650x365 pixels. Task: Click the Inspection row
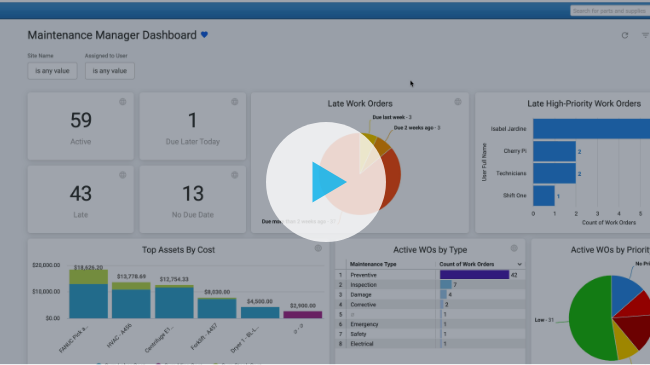tap(430, 285)
